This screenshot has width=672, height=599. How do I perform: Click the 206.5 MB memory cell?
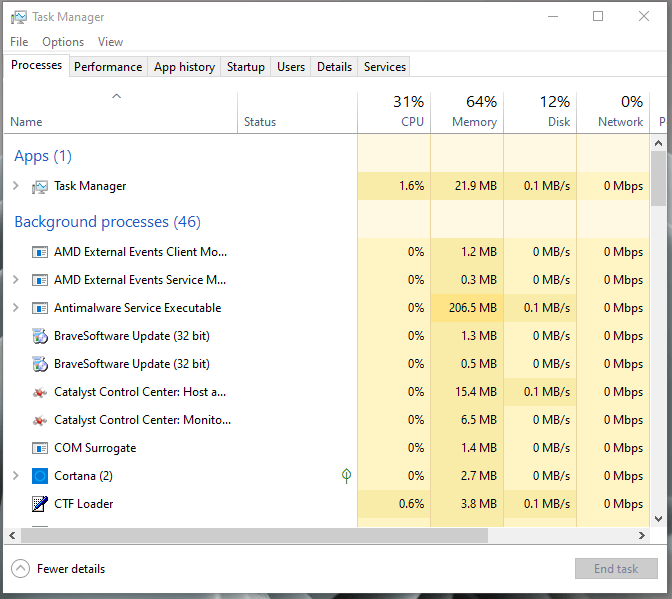(467, 308)
